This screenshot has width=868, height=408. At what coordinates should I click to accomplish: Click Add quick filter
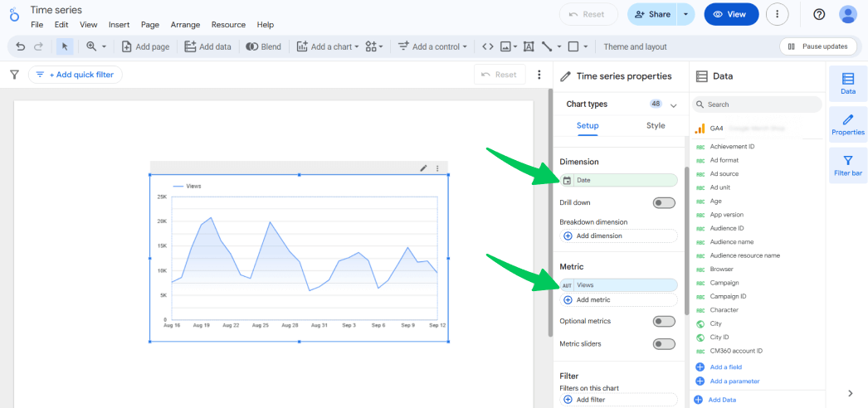coord(76,75)
